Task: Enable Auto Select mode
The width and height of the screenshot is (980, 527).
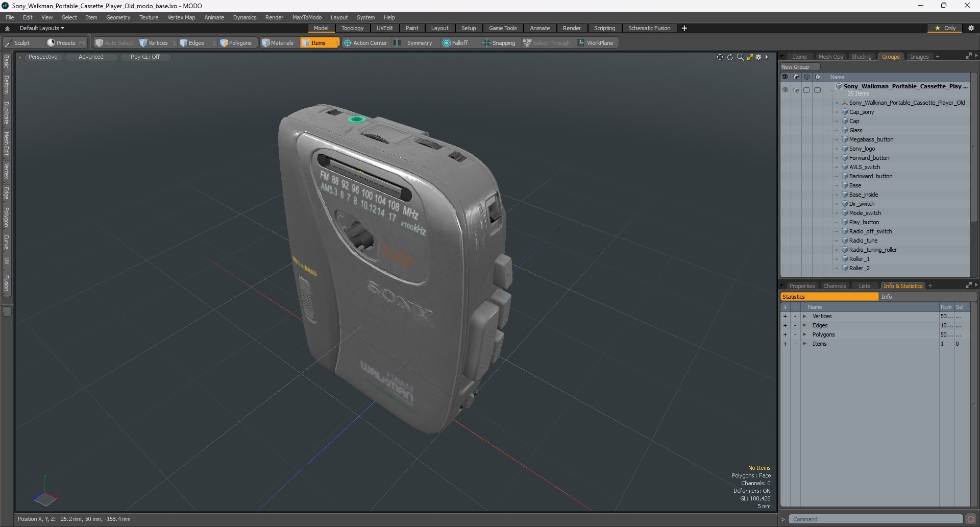Action: coord(114,43)
